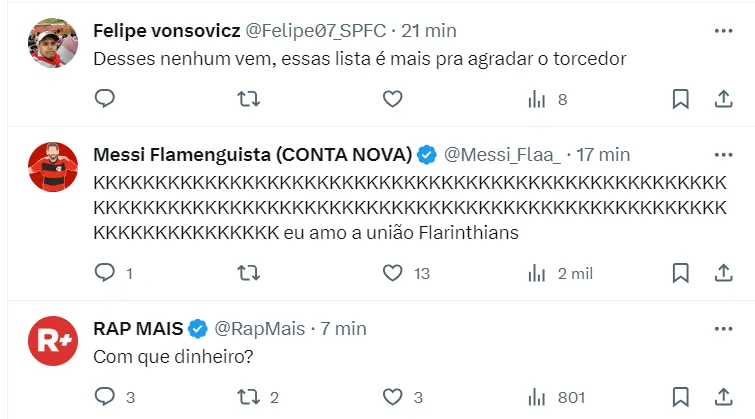Screen dimensions: 755x419
Task: Retweet Messi Flamenguista's post
Action: (x=249, y=272)
